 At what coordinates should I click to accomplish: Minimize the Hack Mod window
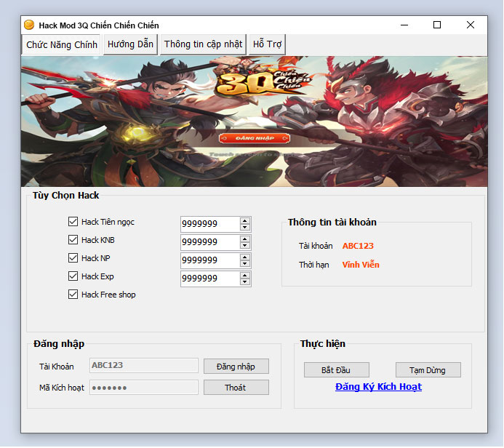404,25
